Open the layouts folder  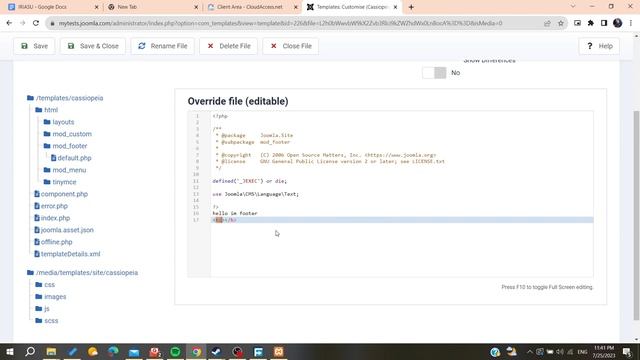[59, 122]
